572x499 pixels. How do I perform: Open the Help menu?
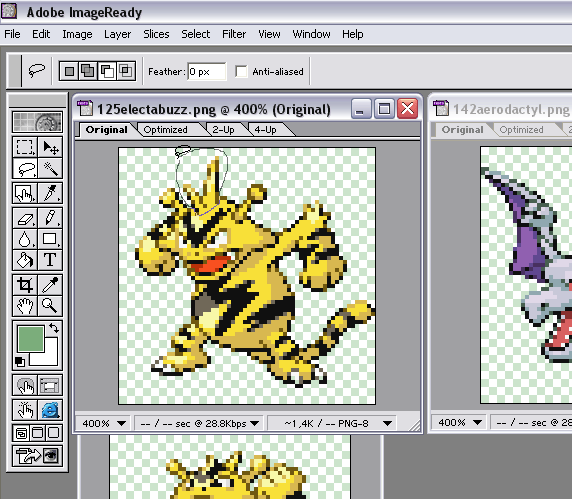click(352, 34)
